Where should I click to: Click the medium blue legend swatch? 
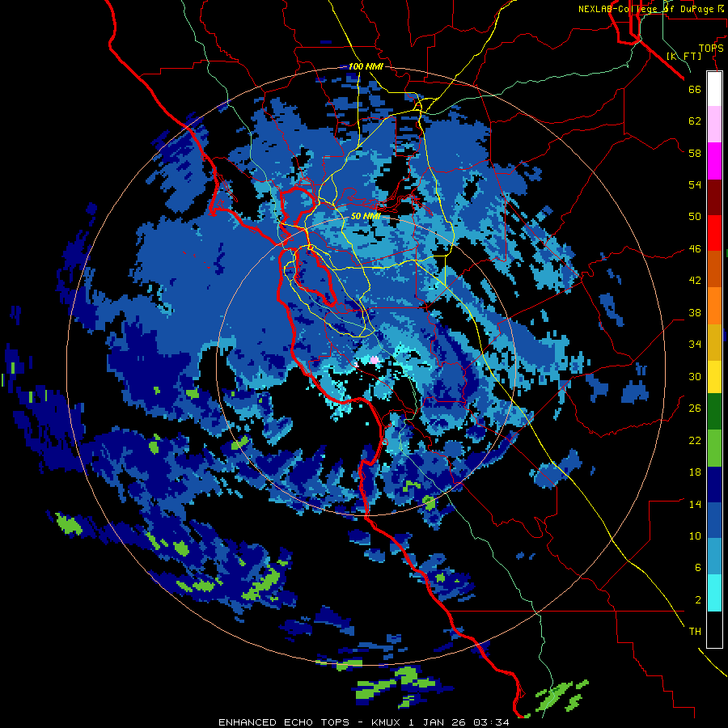pyautogui.click(x=714, y=520)
